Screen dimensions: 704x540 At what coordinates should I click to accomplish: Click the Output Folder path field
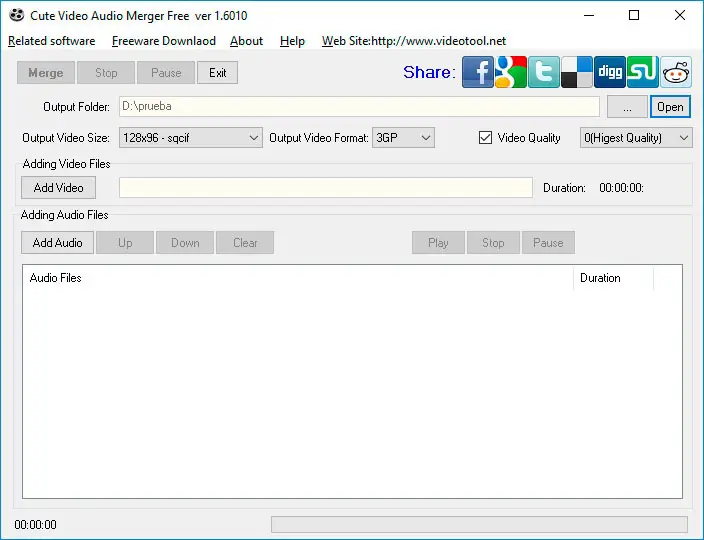point(359,106)
